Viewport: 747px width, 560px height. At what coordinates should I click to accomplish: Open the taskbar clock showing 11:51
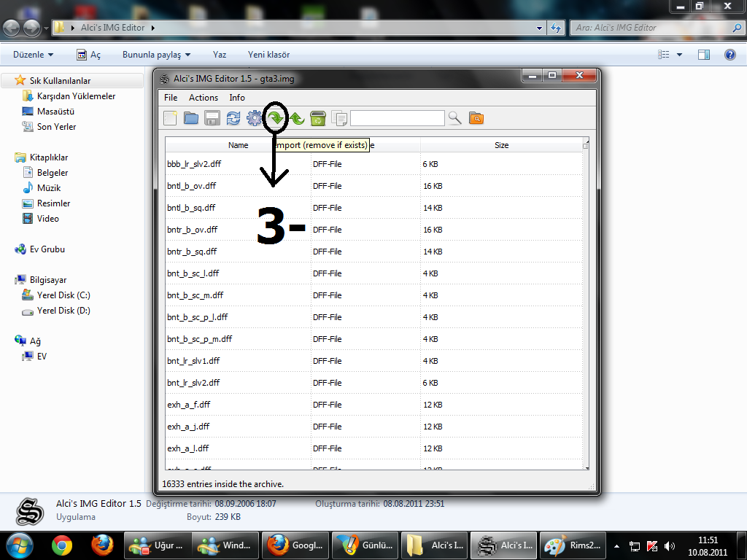[x=708, y=545]
